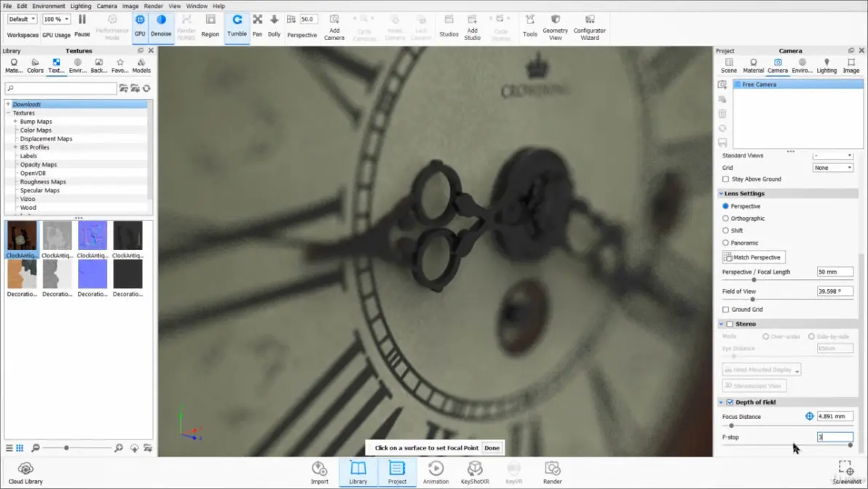Collapse the Lens Settings section
The height and width of the screenshot is (489, 868).
[x=721, y=193]
